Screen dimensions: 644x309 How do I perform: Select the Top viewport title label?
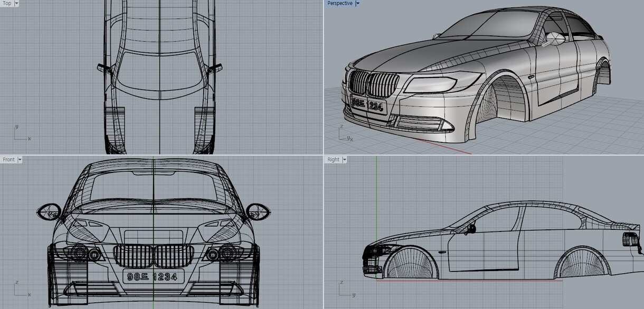[x=7, y=3]
